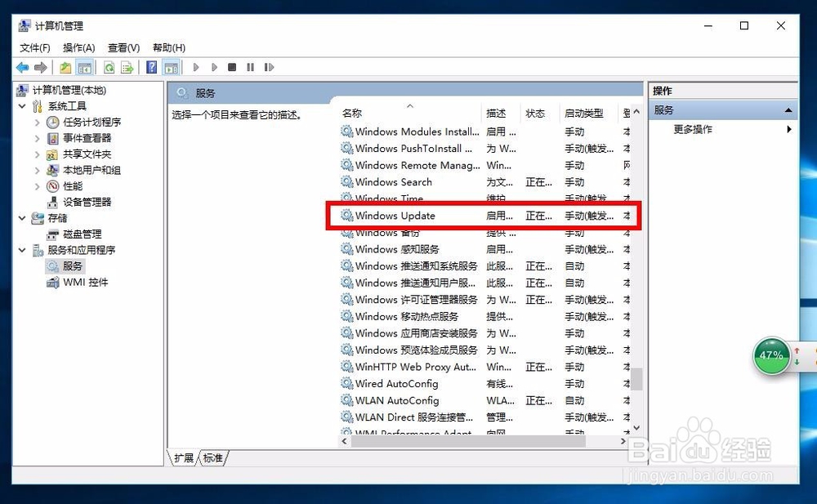Select the 性能 tree item
The image size is (817, 504).
[73, 186]
